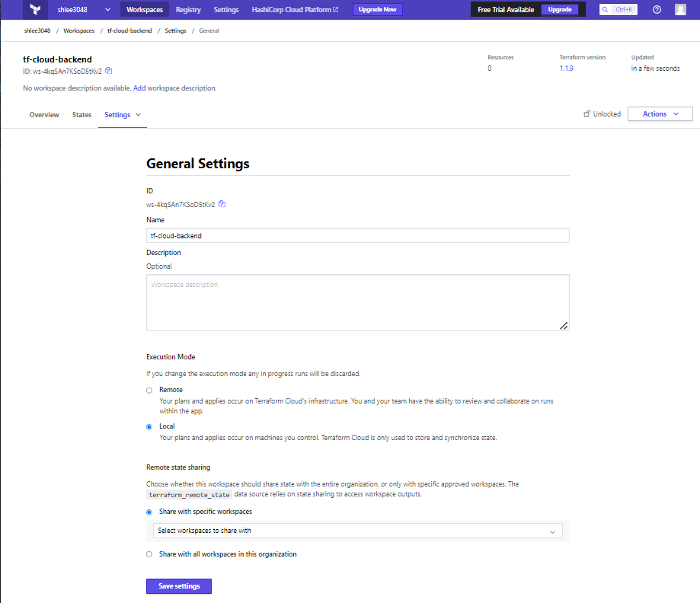Go to shlee3048 breadcrumb
Viewport: 700px width, 603px height.
(37, 30)
